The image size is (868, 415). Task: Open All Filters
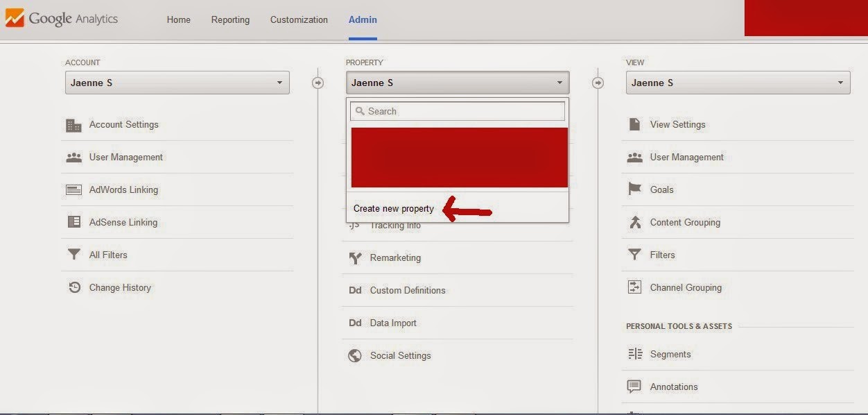click(108, 255)
